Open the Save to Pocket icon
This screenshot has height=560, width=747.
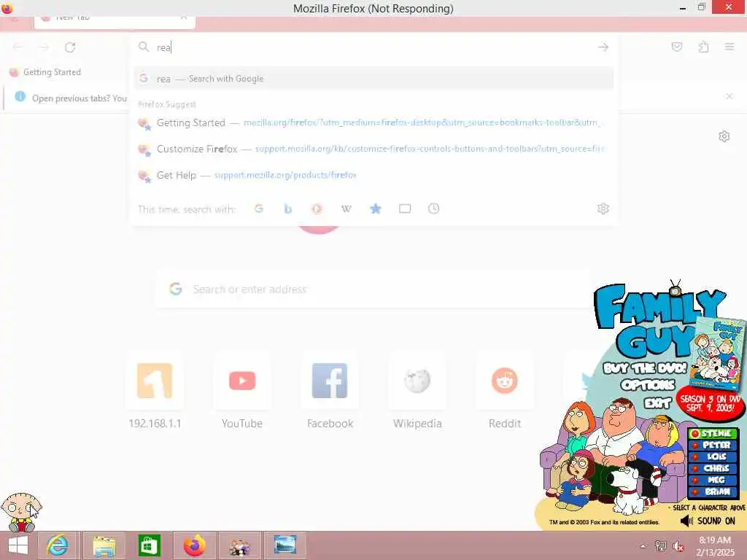676,47
